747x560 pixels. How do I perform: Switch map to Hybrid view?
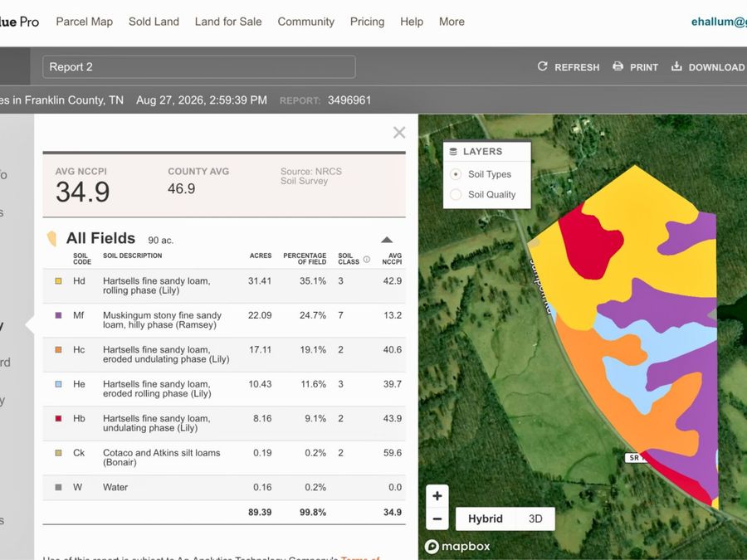tap(485, 519)
